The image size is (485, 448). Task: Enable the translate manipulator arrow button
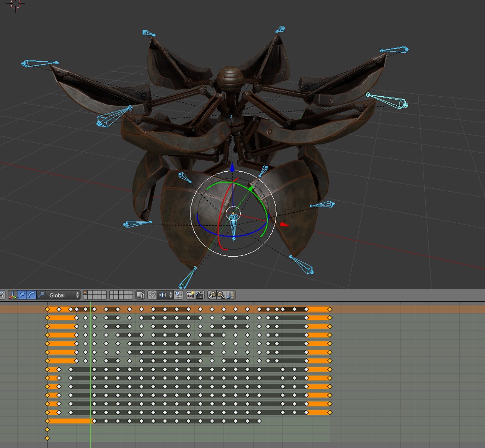22,295
